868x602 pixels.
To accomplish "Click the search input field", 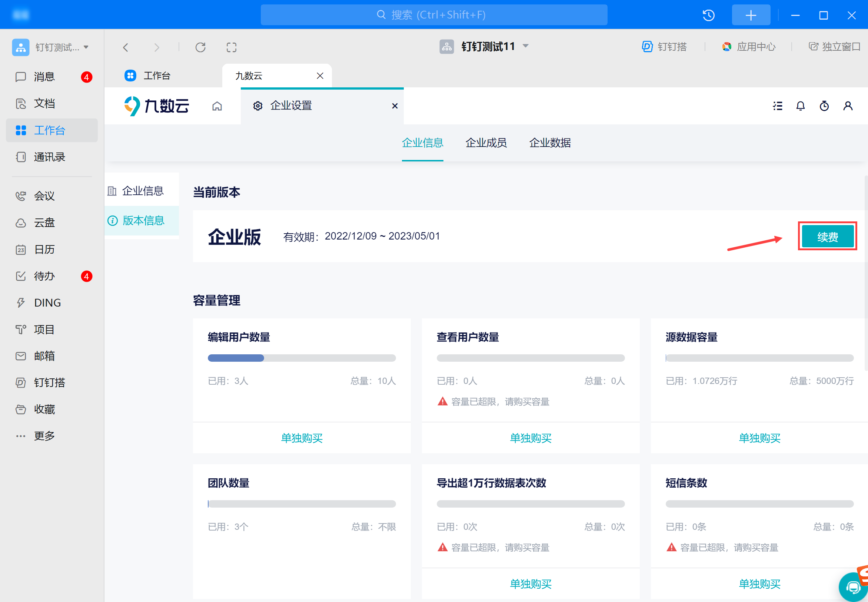I will pyautogui.click(x=433, y=15).
